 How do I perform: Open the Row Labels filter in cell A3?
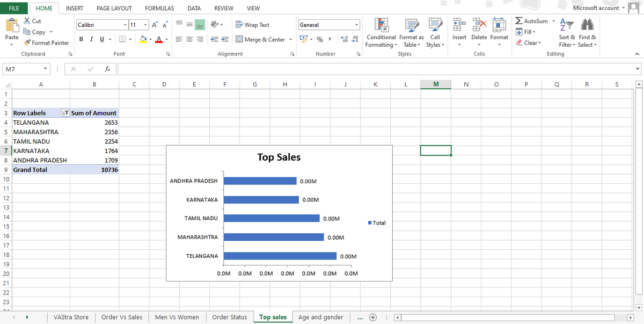click(65, 113)
